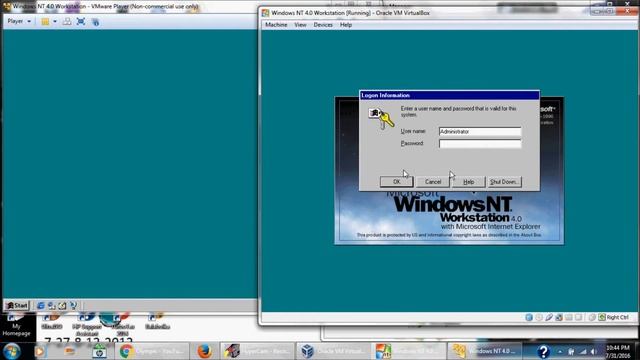Viewport: 640px width, 360px height.
Task: Open Firefox from the host taskbar
Action: pyautogui.click(x=204, y=351)
